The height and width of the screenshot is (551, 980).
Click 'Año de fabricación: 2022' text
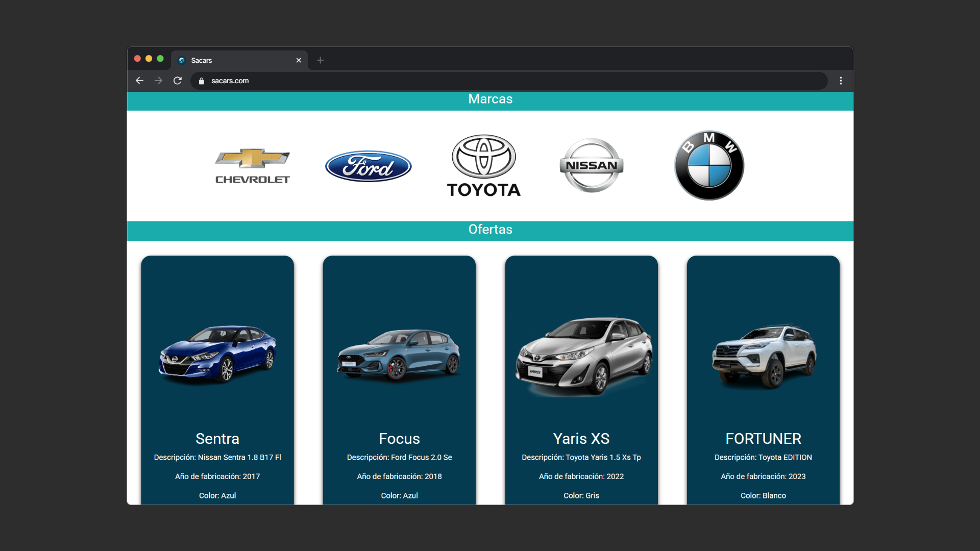click(x=581, y=477)
